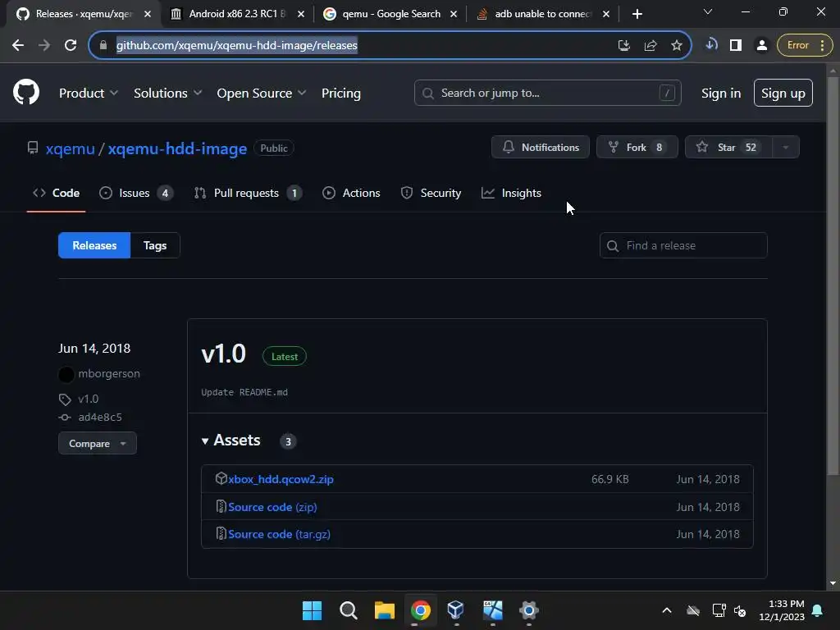Open VirtualBox from the taskbar

[456, 610]
